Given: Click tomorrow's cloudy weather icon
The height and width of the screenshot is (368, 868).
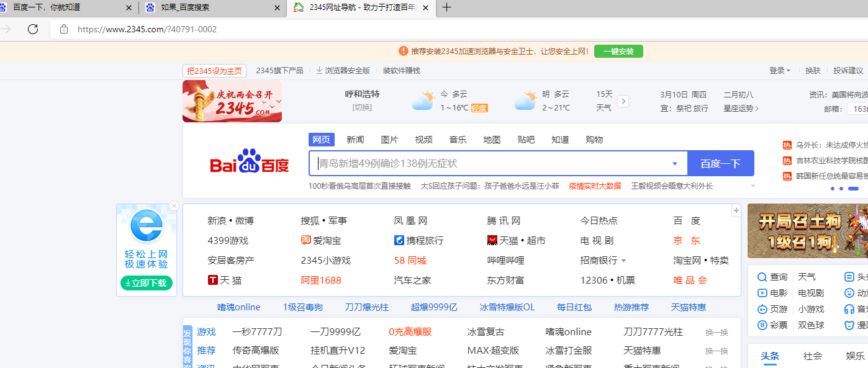Looking at the screenshot, I should coord(525,101).
